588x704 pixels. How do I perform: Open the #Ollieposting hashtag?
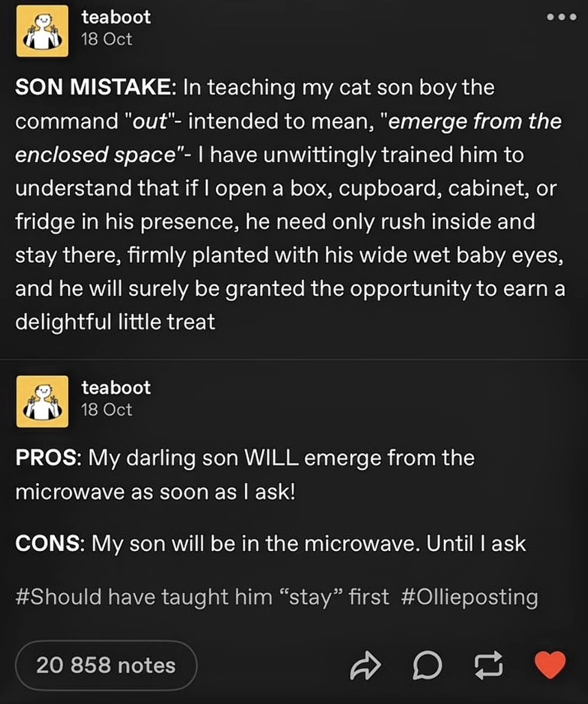(x=469, y=597)
